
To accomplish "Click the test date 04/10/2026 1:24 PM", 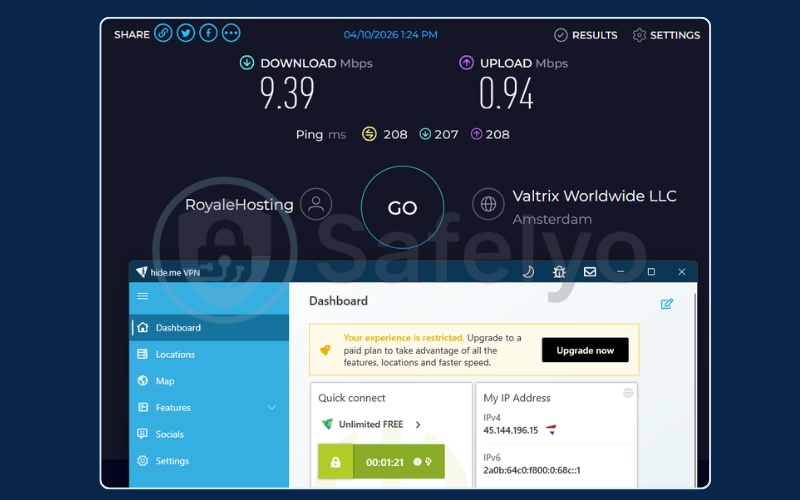I will (390, 35).
